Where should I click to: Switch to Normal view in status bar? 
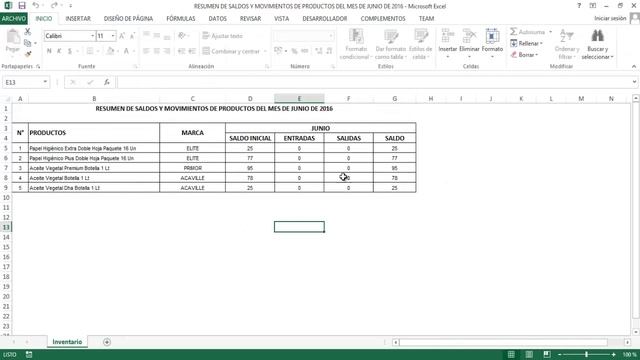coord(511,354)
